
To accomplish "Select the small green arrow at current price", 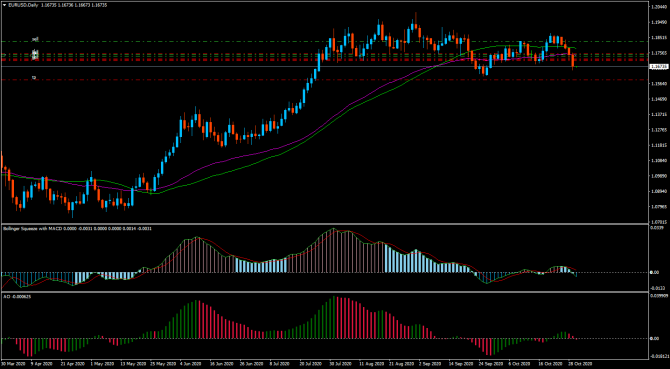I will point(576,67).
